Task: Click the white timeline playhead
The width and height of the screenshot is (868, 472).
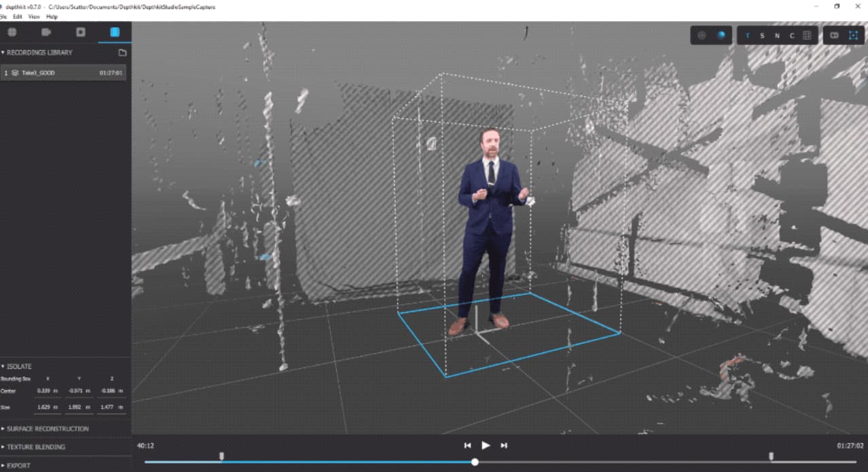Action: pyautogui.click(x=475, y=462)
